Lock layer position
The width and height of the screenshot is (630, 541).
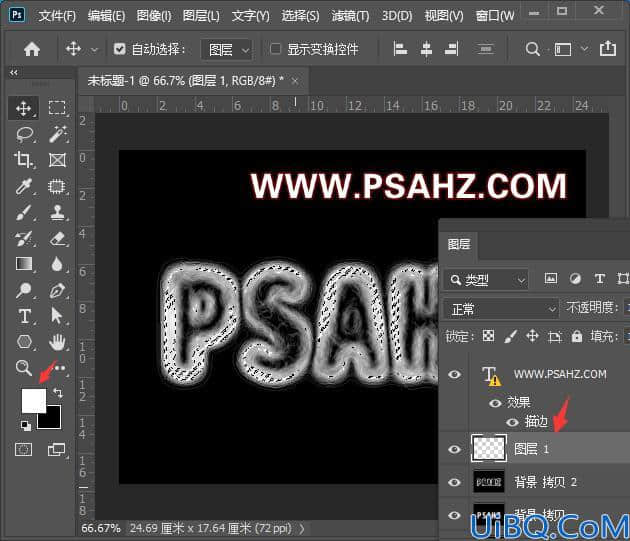[x=532, y=336]
